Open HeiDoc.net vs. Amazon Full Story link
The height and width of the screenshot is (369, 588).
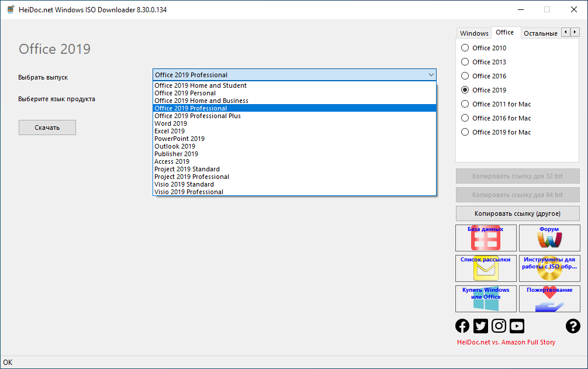tap(506, 342)
